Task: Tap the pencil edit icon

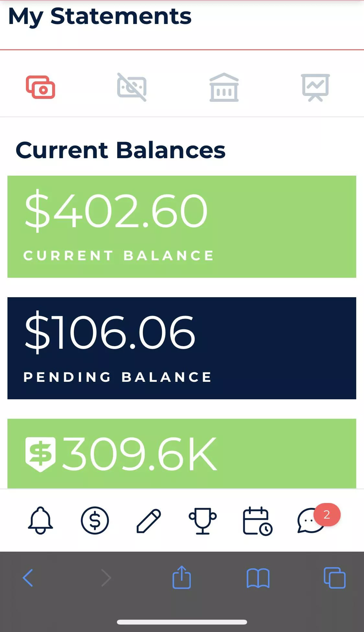Action: (x=149, y=521)
